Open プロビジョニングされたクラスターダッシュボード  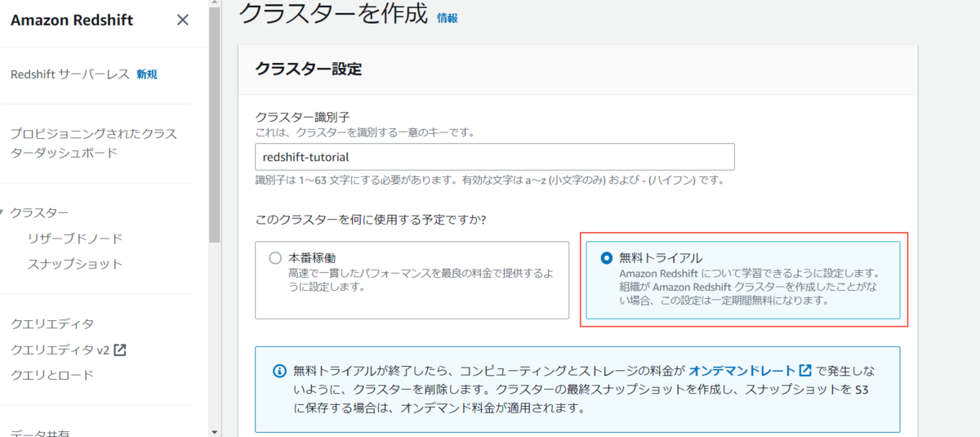pyautogui.click(x=93, y=143)
